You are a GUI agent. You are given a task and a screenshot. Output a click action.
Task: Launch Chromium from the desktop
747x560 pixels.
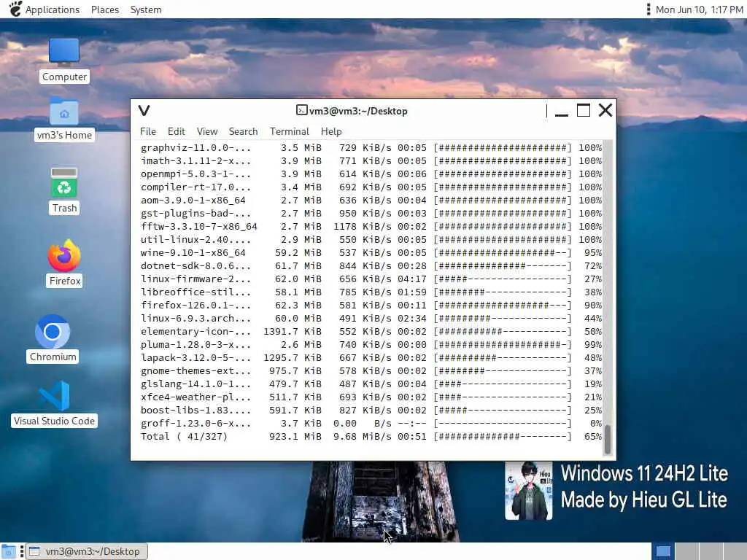pyautogui.click(x=53, y=338)
